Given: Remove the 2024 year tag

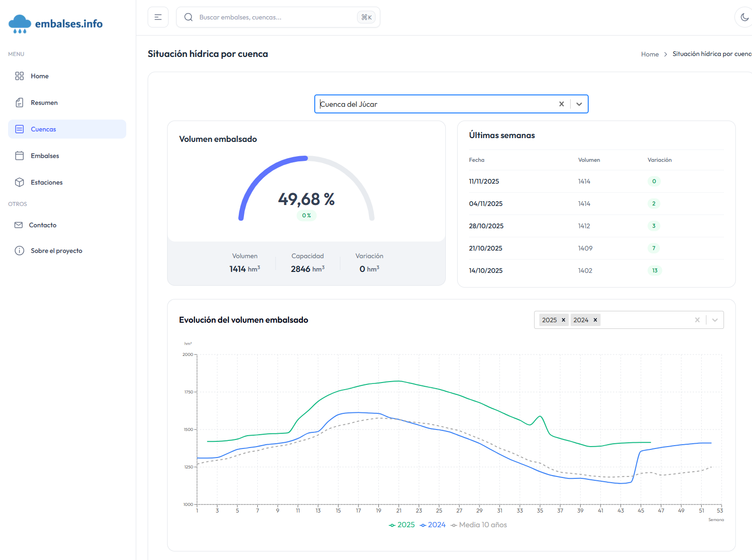Looking at the screenshot, I should [x=595, y=320].
